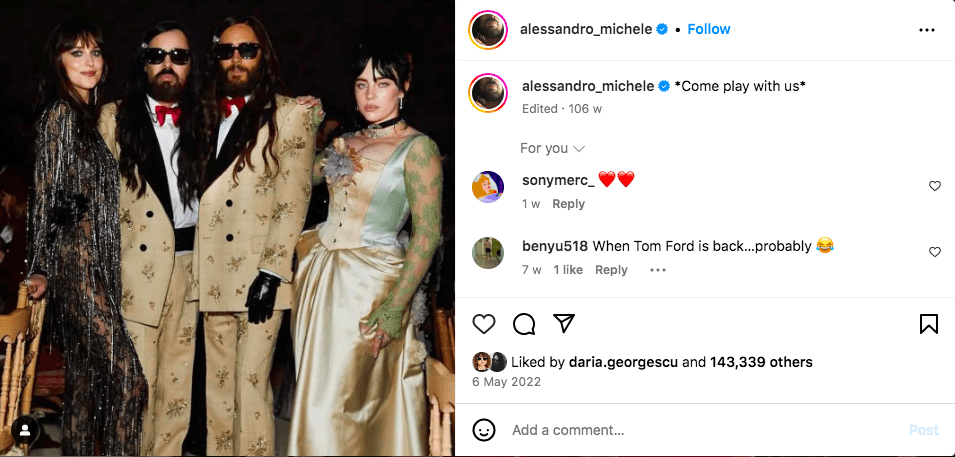Viewport: 955px width, 457px height.
Task: Save post with the bookmark icon
Action: pos(928,324)
